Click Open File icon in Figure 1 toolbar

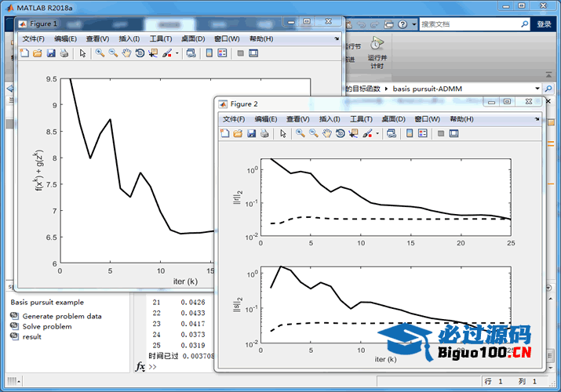click(38, 53)
